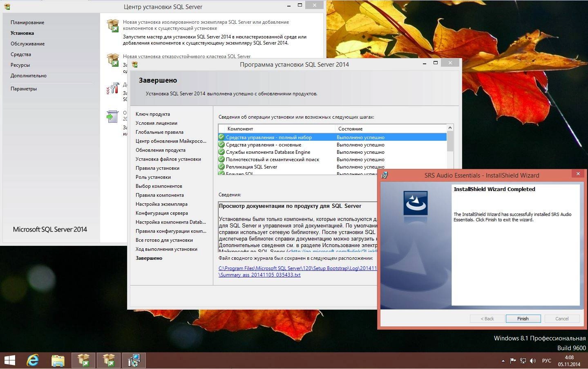The image size is (588, 369).
Task: Click installation center title bar icon
Action: pyautogui.click(x=7, y=7)
